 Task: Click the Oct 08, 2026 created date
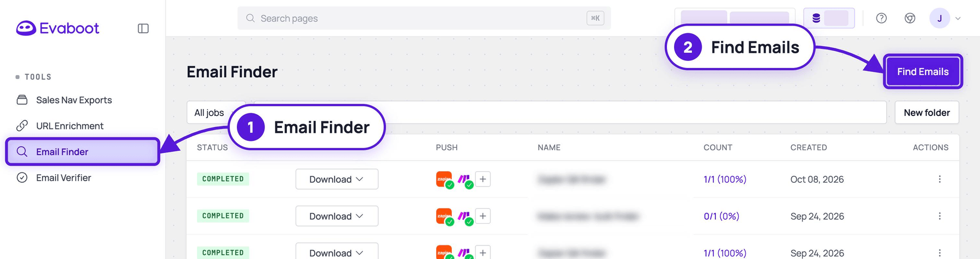click(817, 179)
